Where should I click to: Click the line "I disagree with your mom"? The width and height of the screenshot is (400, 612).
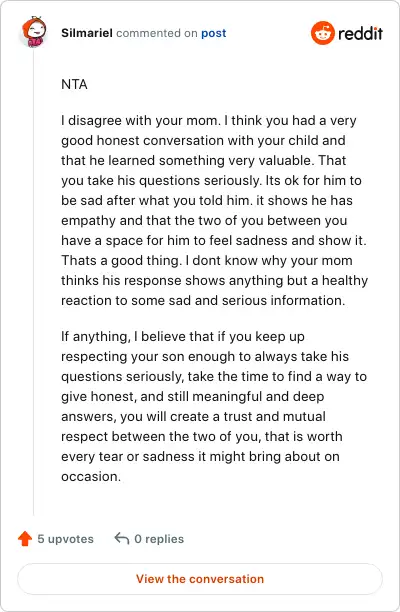pyautogui.click(x=139, y=121)
